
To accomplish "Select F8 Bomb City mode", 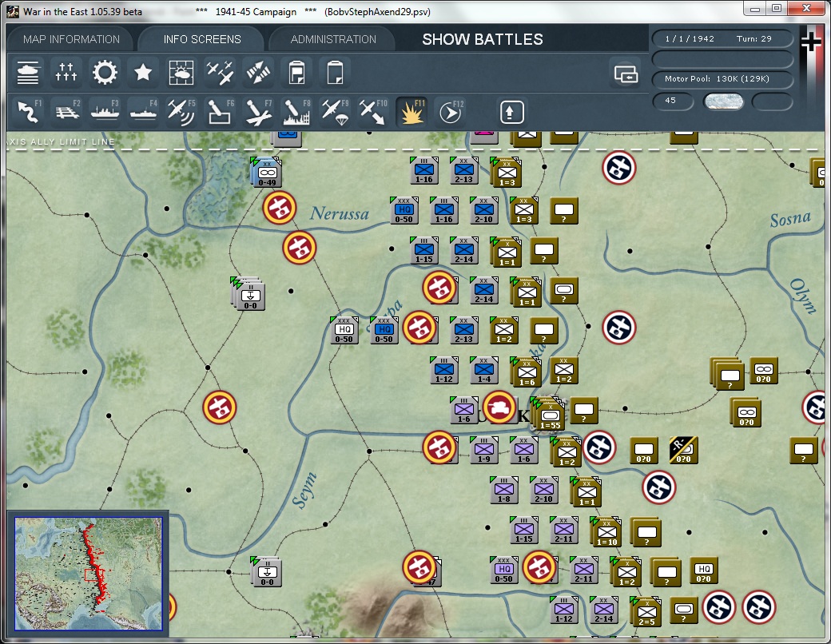I will (x=296, y=111).
